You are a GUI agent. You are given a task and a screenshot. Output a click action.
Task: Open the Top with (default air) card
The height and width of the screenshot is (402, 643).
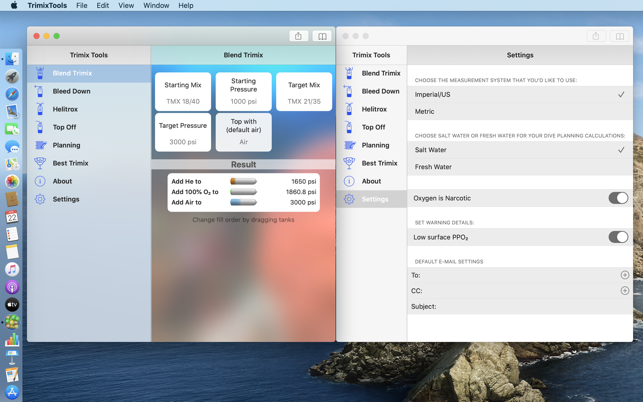[x=244, y=132]
